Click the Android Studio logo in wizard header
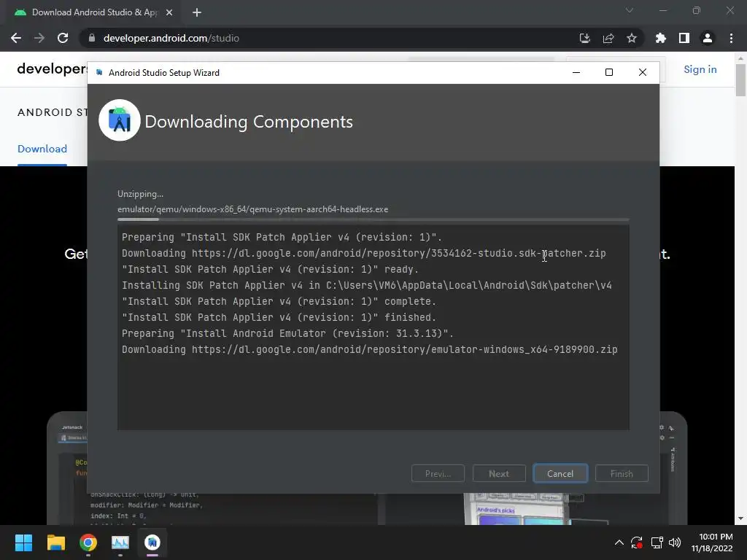This screenshot has height=560, width=747. (x=120, y=120)
